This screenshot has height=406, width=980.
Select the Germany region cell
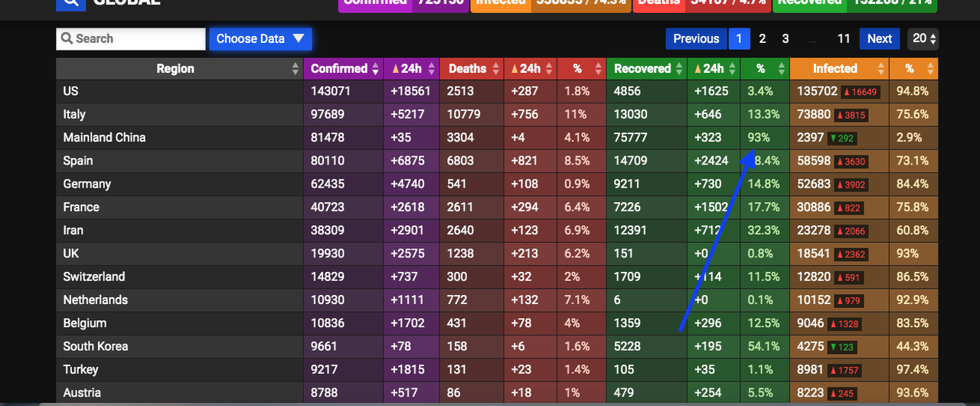click(179, 184)
